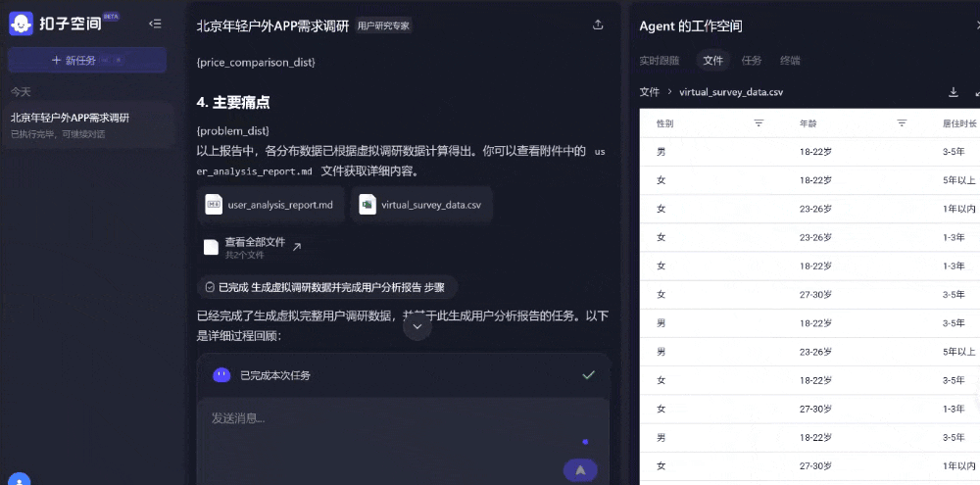The width and height of the screenshot is (980, 485).
Task: Click the 年龄 column header
Action: 808,123
